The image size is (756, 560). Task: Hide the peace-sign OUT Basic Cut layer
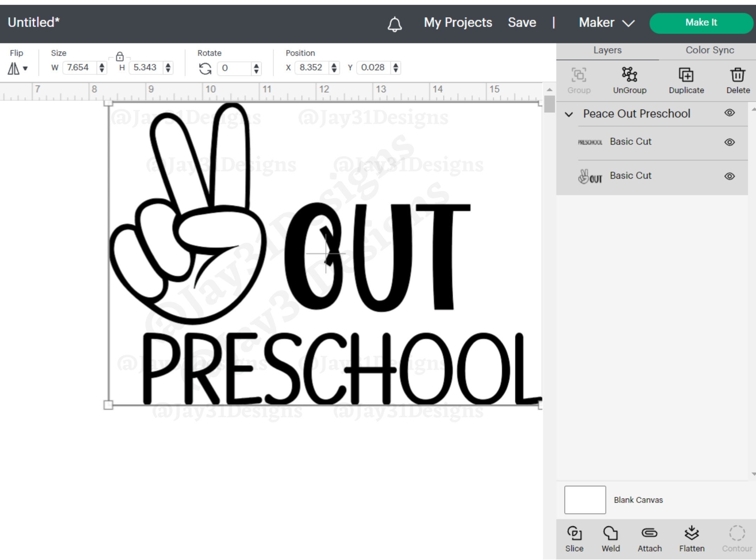729,176
